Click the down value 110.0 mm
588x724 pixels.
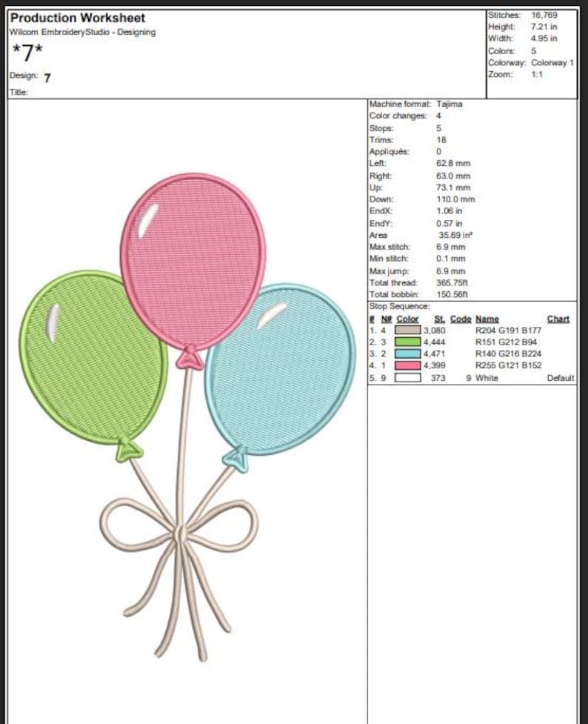click(455, 199)
